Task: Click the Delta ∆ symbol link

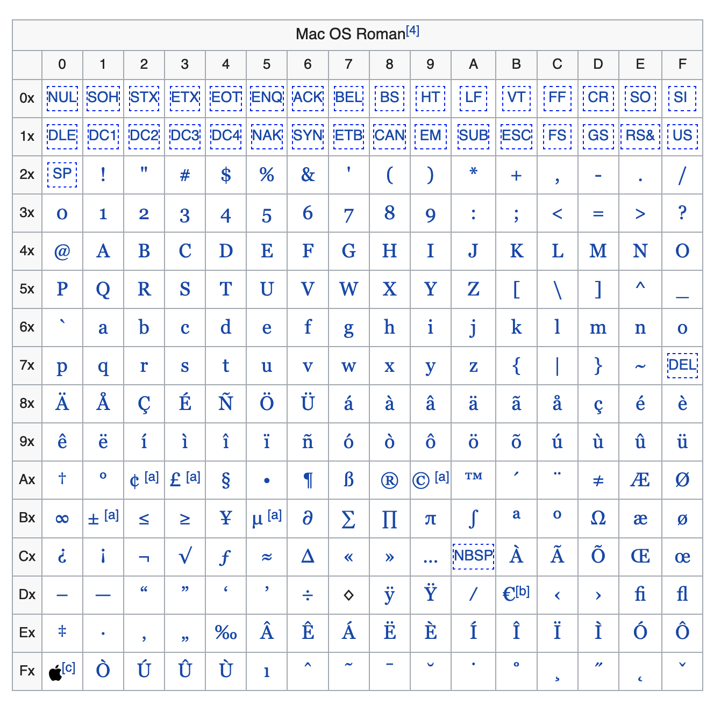Action: (308, 556)
